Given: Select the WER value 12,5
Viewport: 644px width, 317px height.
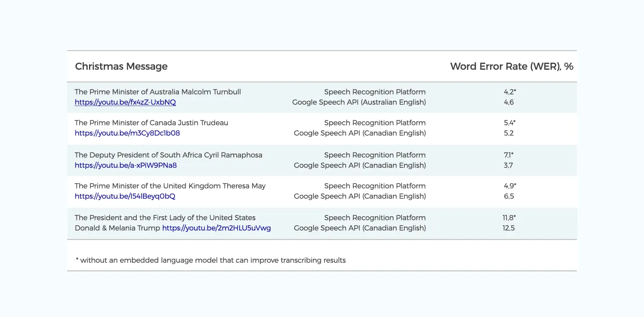Looking at the screenshot, I should click(x=509, y=228).
